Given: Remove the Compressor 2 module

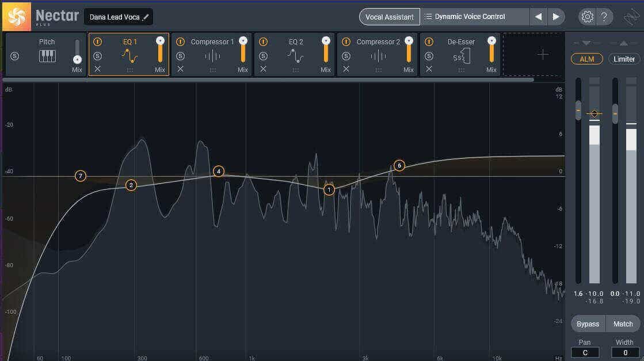Looking at the screenshot, I should click(346, 69).
